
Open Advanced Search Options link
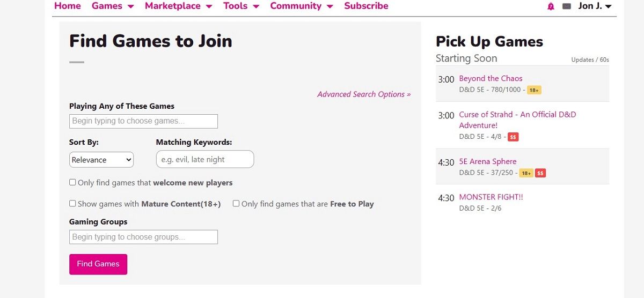(364, 94)
